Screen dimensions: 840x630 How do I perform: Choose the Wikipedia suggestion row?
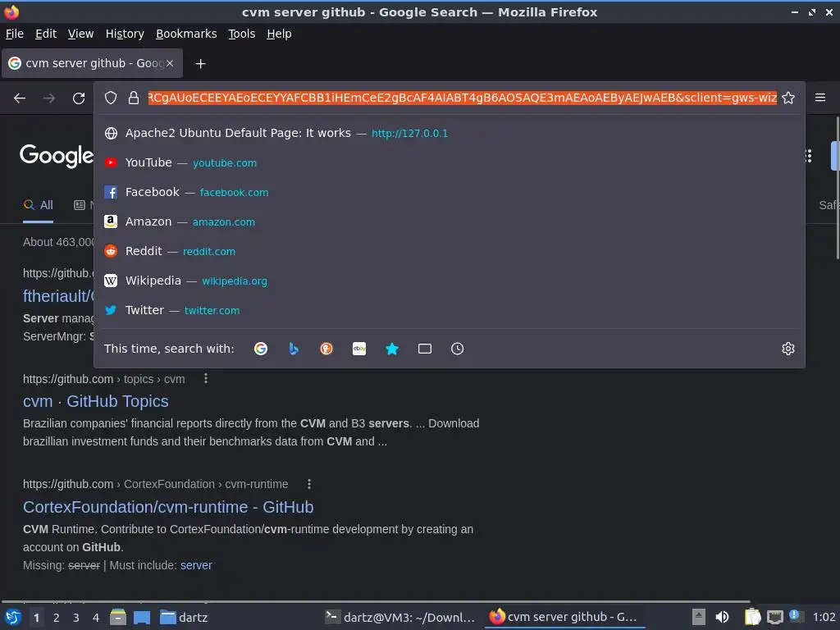pos(450,281)
